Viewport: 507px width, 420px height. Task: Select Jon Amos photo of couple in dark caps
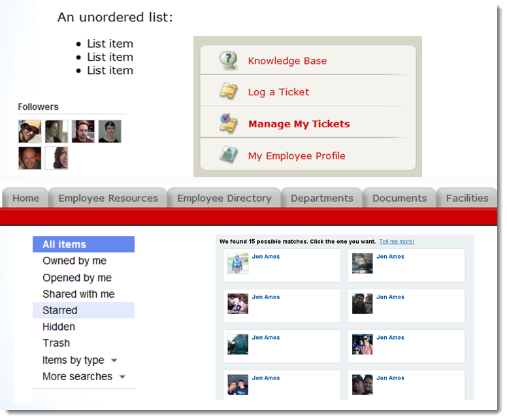362,385
